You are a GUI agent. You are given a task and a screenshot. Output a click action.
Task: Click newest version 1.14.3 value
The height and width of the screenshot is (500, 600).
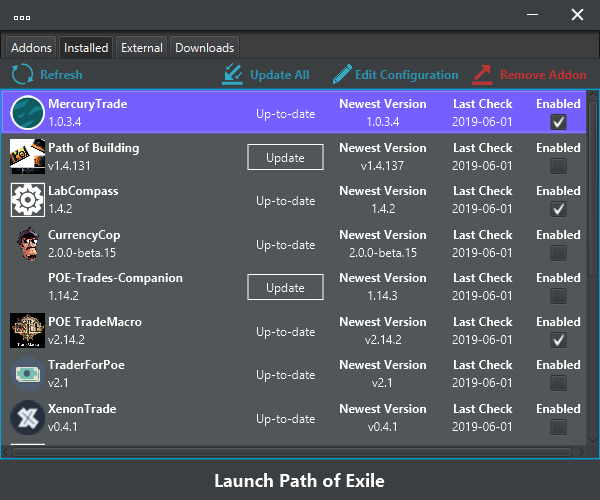click(383, 296)
